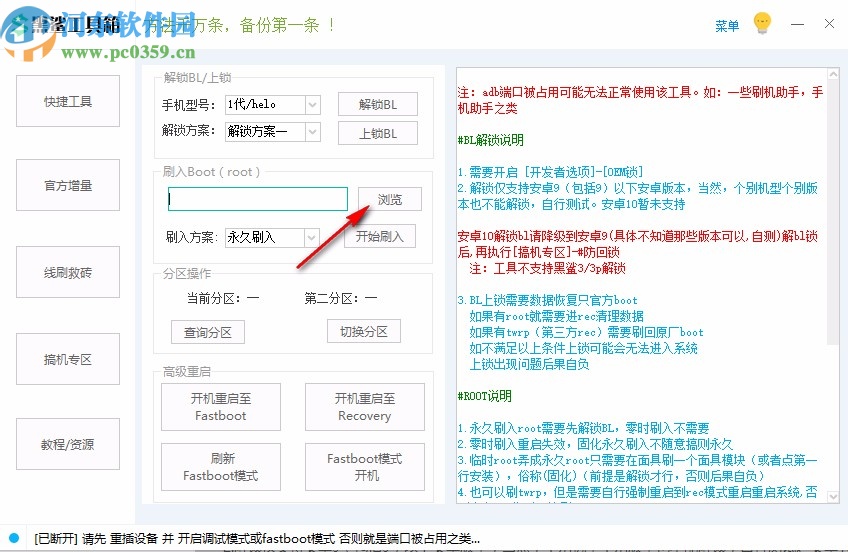Screen dimensions: 848x552
Task: Switch to the 官方增量 section
Action: click(x=68, y=185)
